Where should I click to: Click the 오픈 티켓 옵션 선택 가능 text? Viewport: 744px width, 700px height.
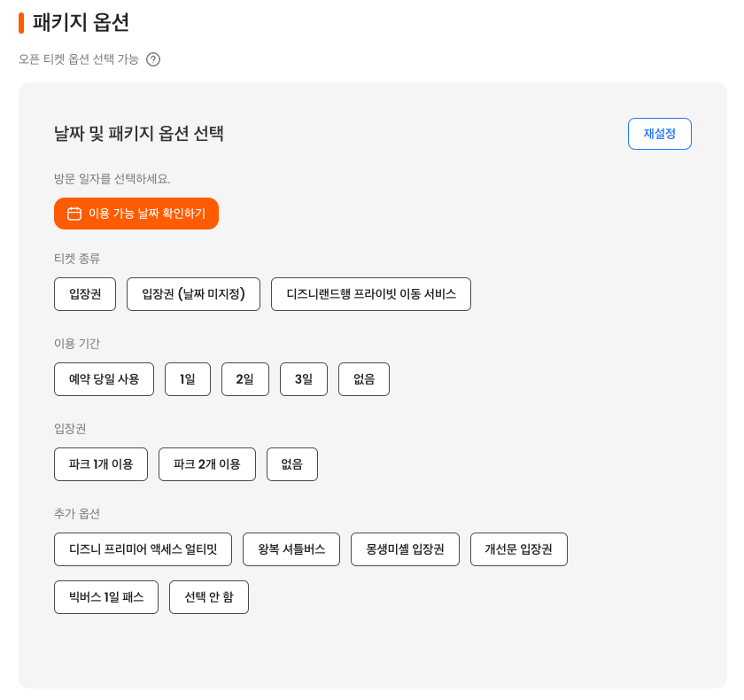point(79,59)
